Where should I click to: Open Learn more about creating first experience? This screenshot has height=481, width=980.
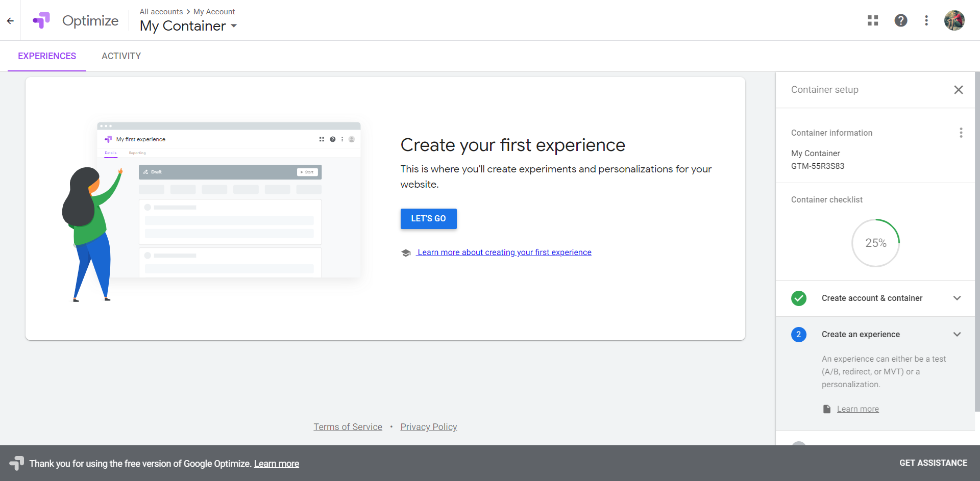coord(504,252)
